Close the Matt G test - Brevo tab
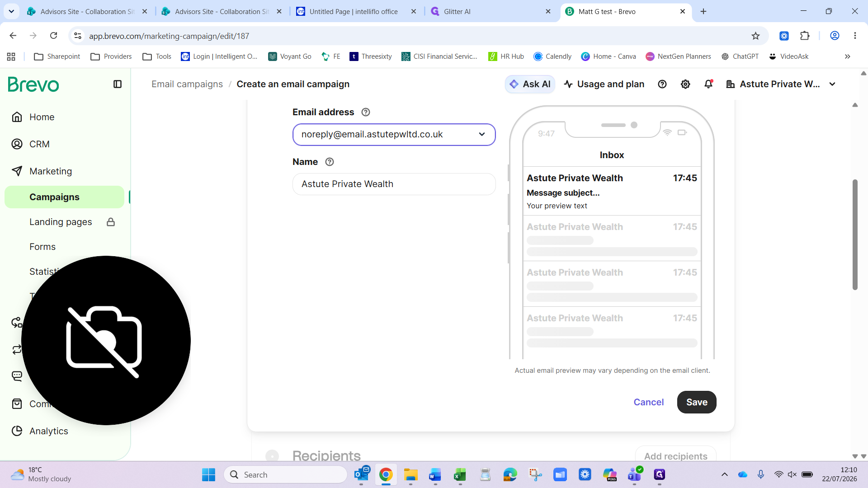Image resolution: width=868 pixels, height=488 pixels. tap(683, 11)
